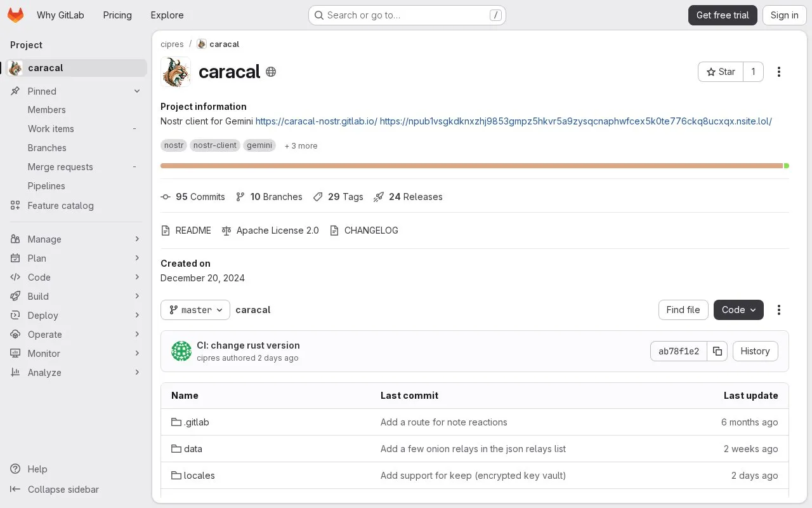This screenshot has width=812, height=508.
Task: Expand the Code sidebar menu
Action: click(76, 277)
